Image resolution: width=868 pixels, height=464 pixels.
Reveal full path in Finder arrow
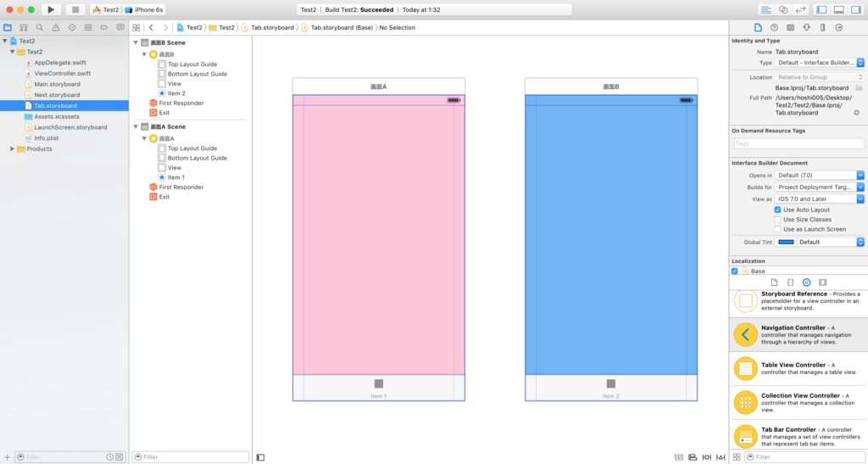(x=856, y=113)
